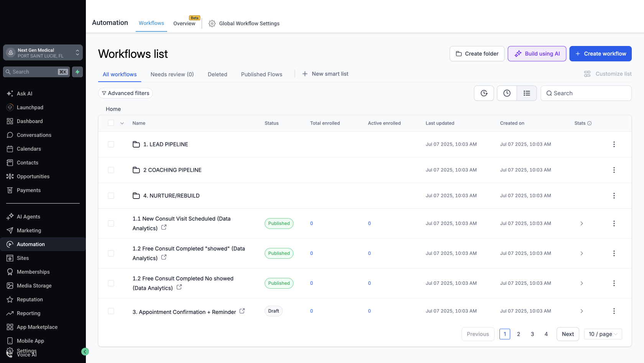Expand stats for 3. Appointment Confirmation row
Viewport: 644px width, 363px height.
pyautogui.click(x=582, y=311)
